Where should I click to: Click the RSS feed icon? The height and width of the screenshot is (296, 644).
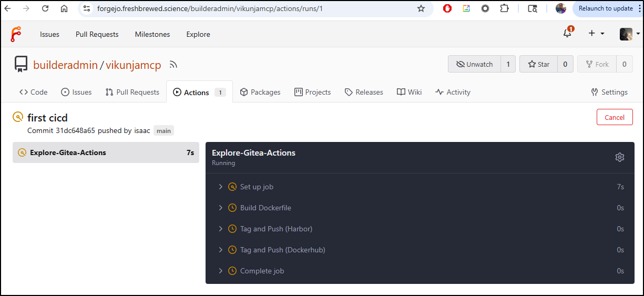click(x=173, y=65)
